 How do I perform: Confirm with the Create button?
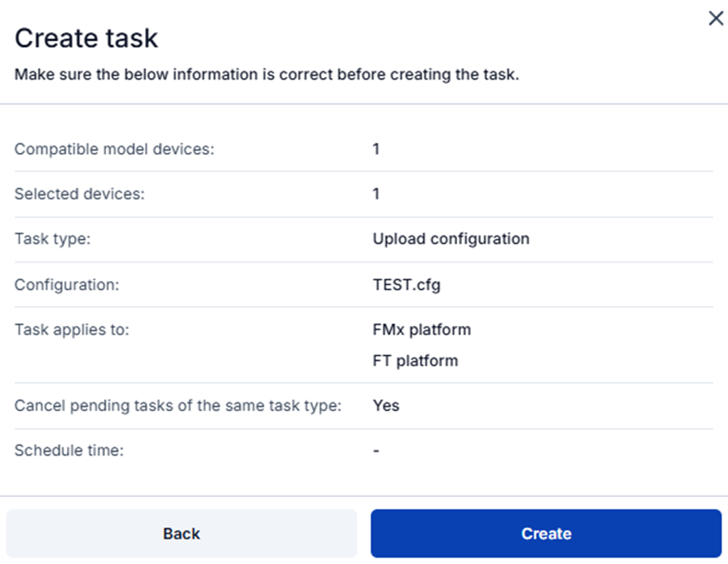point(546,534)
